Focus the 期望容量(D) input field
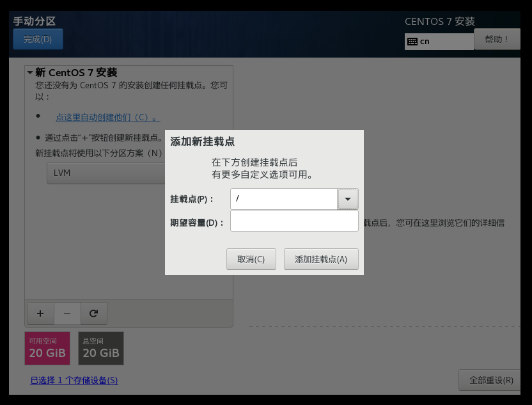Viewport: 532px width, 405px height. tap(294, 221)
